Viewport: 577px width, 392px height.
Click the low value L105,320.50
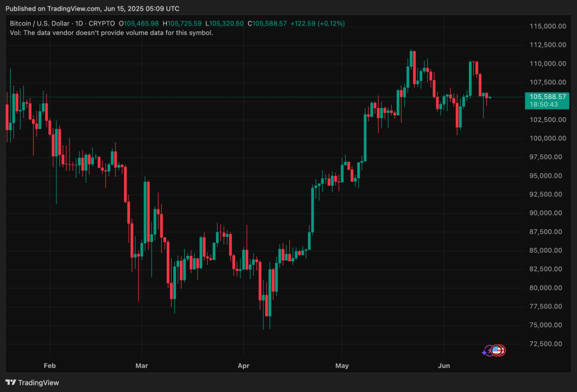coord(224,24)
